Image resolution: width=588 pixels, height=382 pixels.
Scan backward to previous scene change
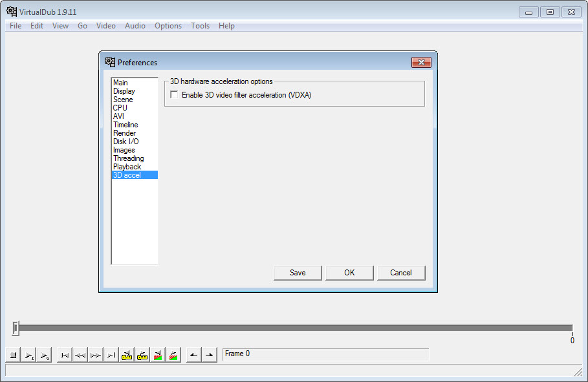coord(158,355)
